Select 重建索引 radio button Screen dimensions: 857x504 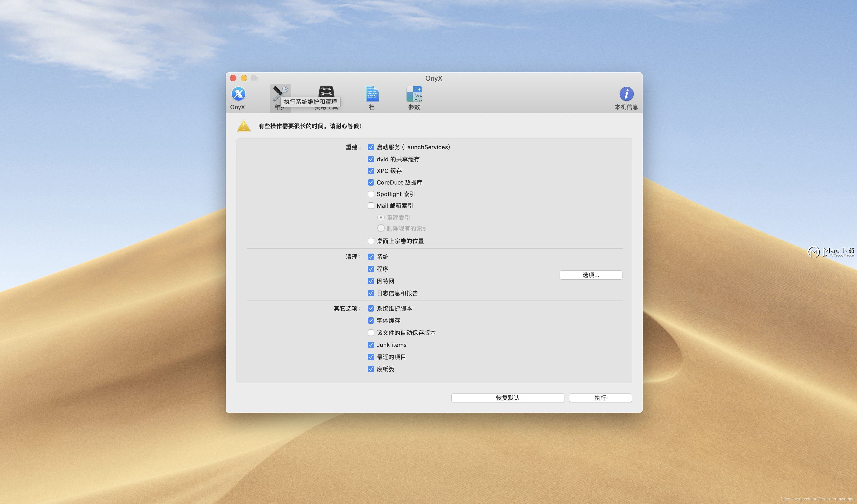click(x=381, y=217)
